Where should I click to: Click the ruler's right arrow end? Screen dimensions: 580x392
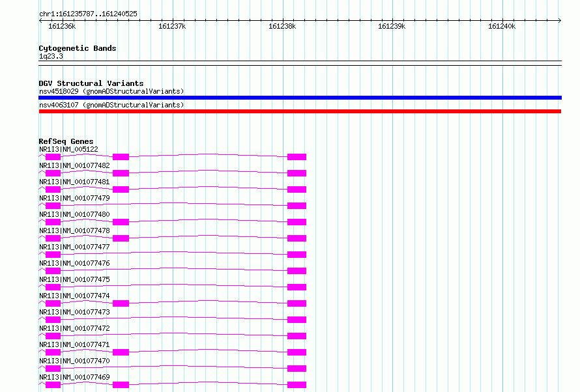(560, 20)
